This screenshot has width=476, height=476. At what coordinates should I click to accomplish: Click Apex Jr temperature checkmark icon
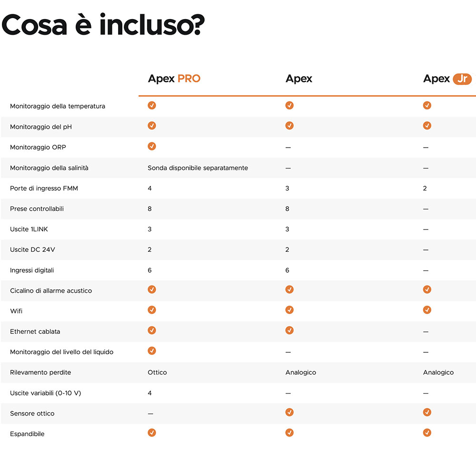pos(427,105)
